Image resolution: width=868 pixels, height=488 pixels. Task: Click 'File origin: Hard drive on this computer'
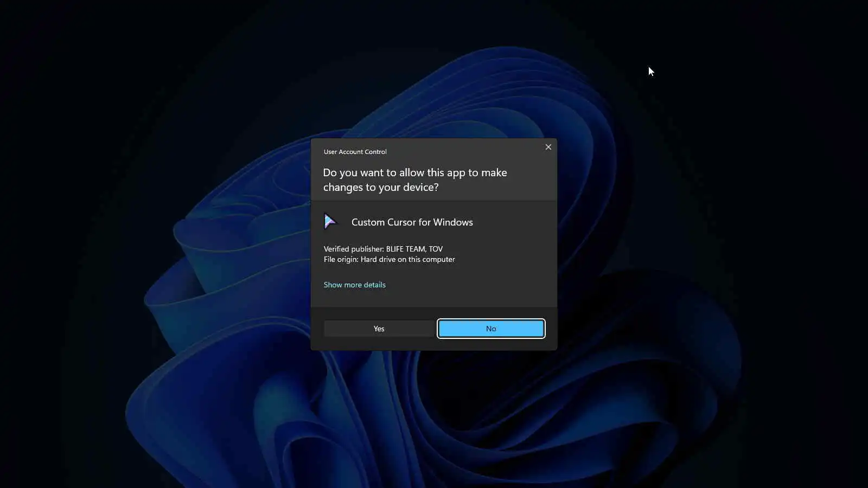click(390, 259)
